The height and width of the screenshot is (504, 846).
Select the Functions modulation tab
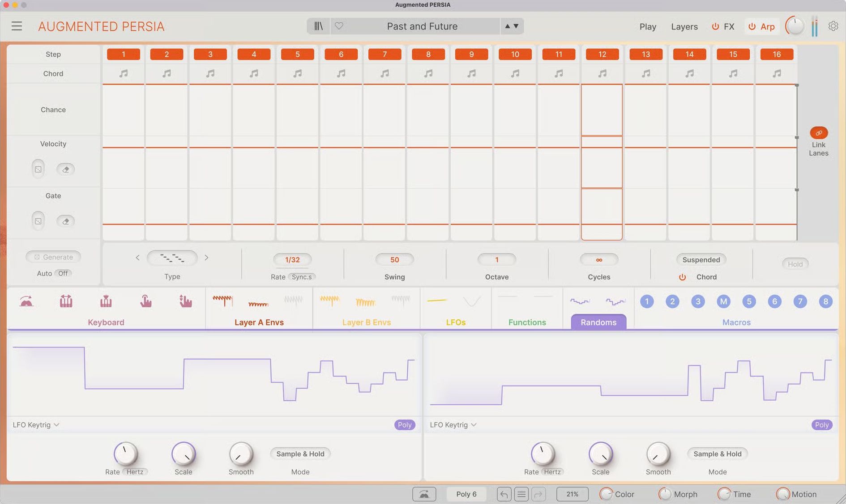(527, 322)
